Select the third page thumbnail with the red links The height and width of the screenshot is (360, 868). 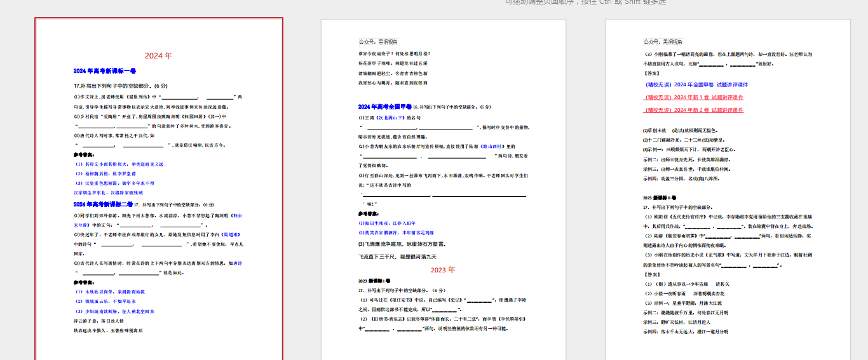(728, 190)
